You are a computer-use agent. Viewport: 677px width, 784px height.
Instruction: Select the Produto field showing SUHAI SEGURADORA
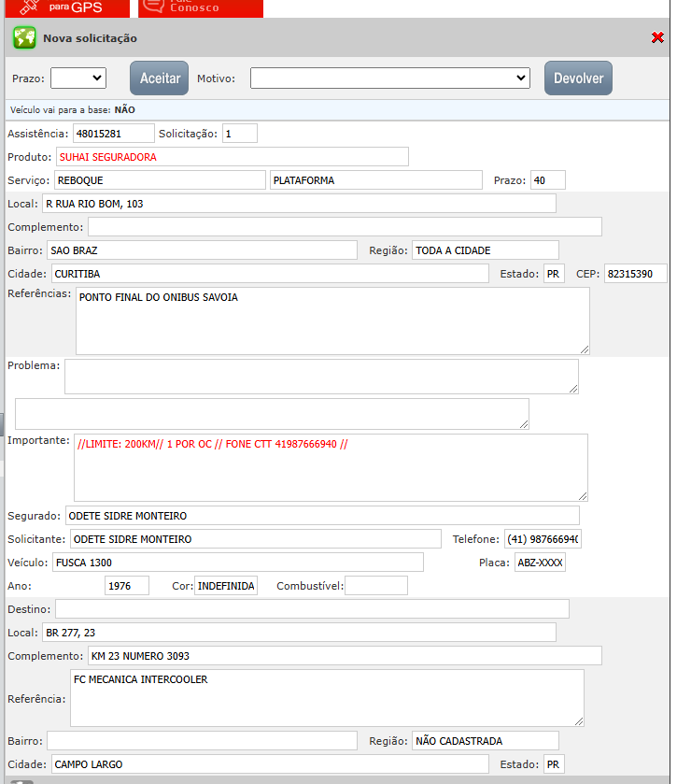[x=232, y=157]
